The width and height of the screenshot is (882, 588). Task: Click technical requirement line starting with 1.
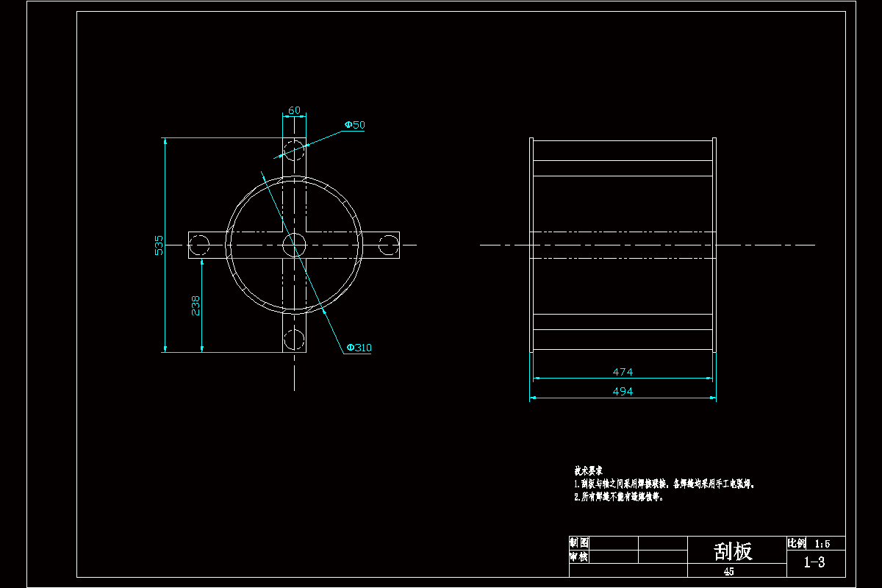(x=664, y=484)
